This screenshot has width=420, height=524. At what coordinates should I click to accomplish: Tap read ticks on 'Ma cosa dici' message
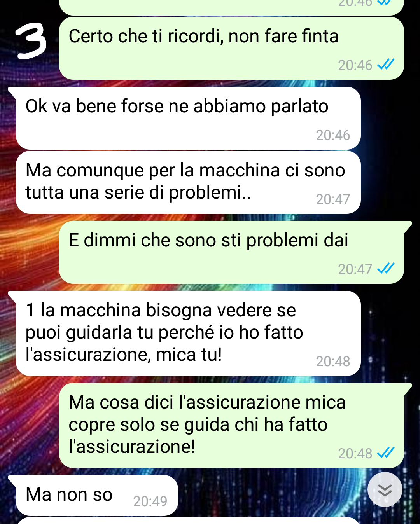tap(386, 453)
